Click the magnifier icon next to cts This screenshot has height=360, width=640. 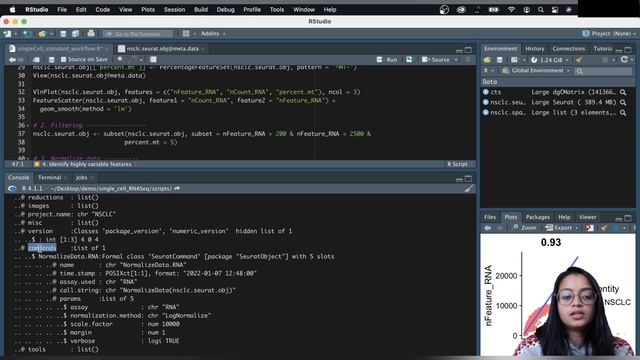click(x=623, y=92)
